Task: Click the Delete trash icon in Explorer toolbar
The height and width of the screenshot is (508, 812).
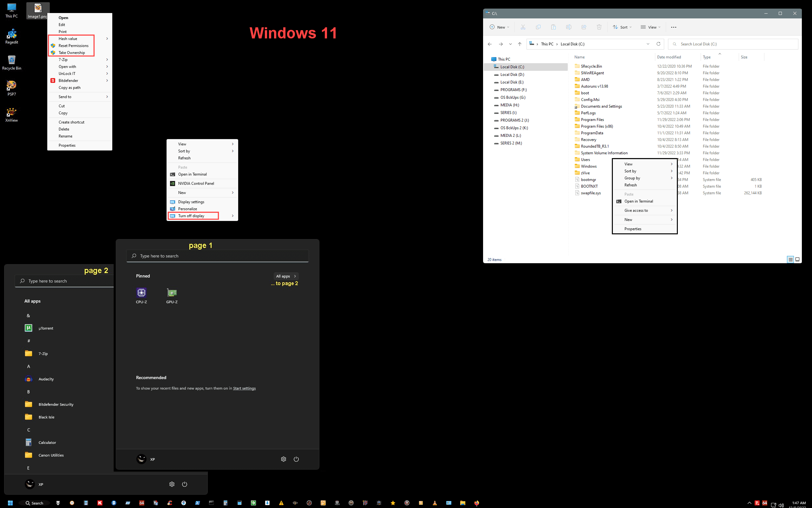Action: click(x=599, y=27)
